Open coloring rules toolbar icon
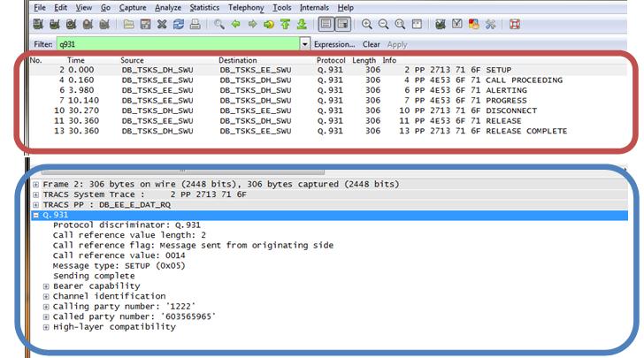The image size is (644, 358). click(473, 24)
